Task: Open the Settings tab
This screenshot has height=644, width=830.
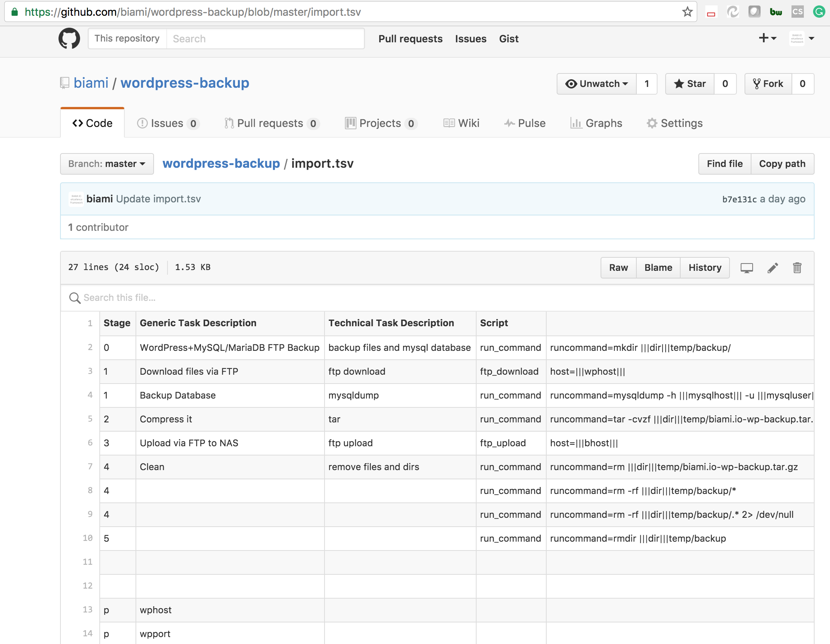Action: coord(674,123)
